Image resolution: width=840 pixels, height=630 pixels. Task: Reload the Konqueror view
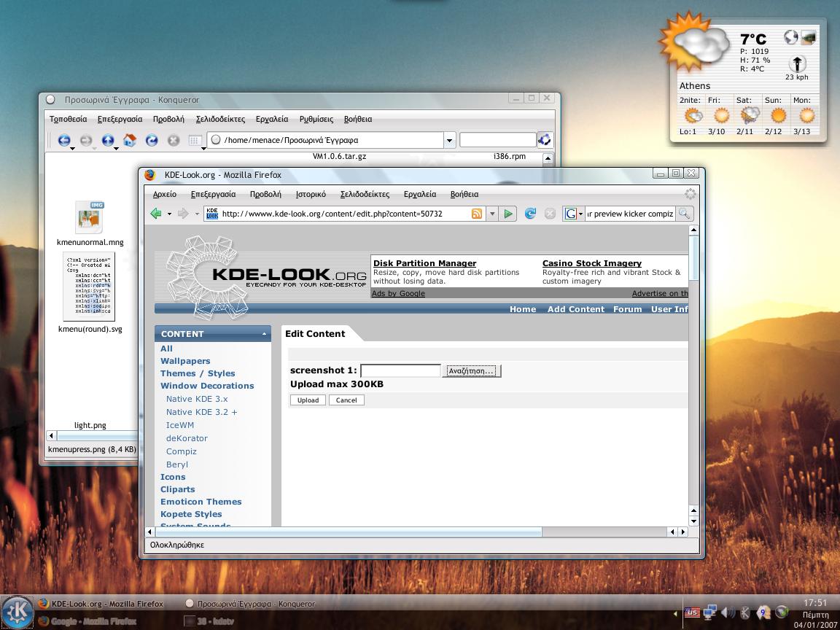152,140
